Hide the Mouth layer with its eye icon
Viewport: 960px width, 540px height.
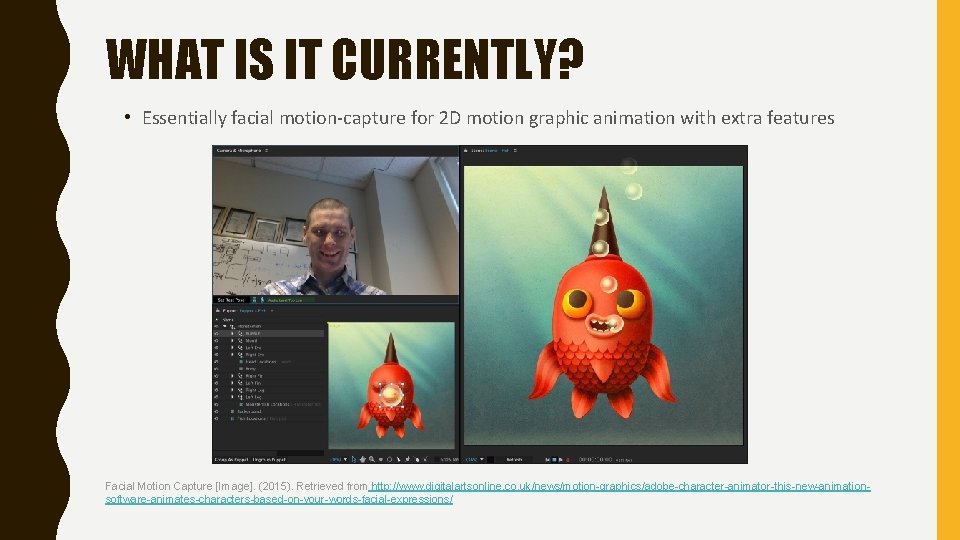(216, 340)
